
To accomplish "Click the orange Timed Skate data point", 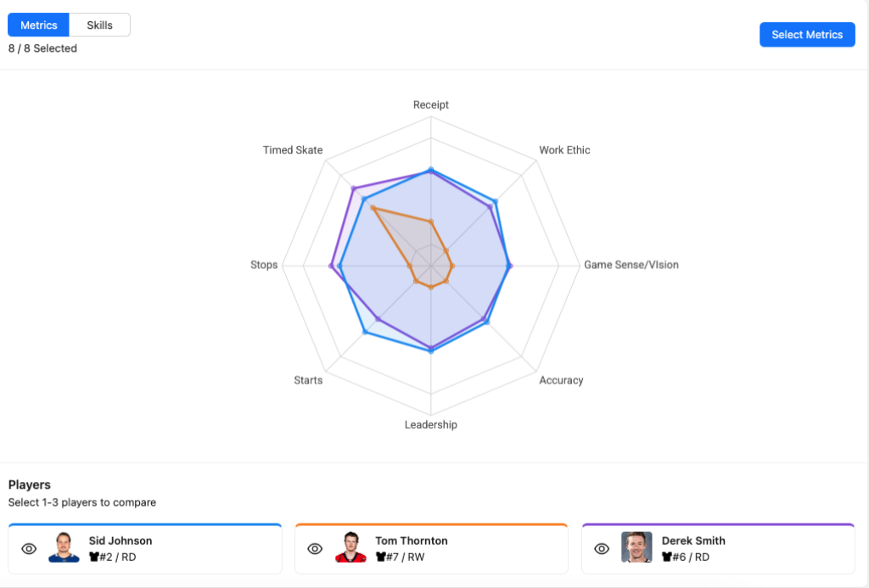I will pos(373,207).
